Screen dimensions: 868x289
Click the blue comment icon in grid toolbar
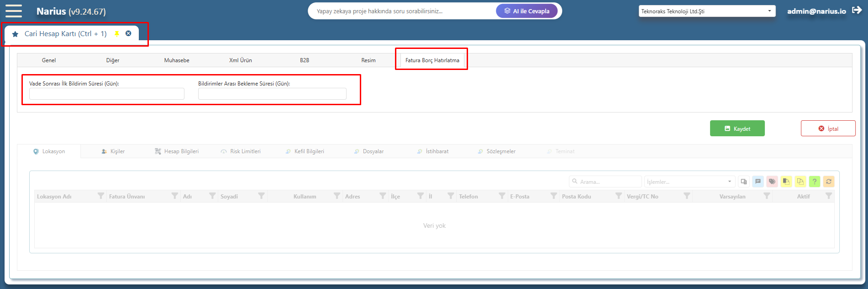[758, 182]
